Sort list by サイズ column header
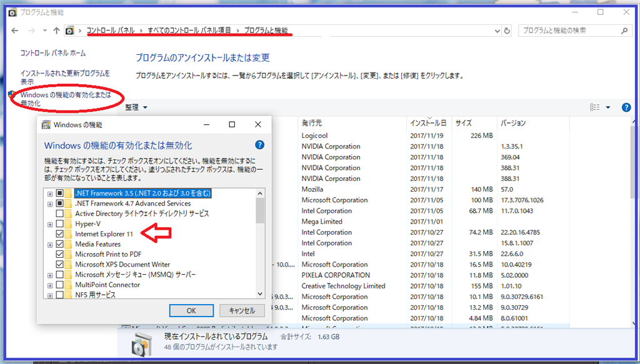The image size is (640, 364). pyautogui.click(x=464, y=123)
